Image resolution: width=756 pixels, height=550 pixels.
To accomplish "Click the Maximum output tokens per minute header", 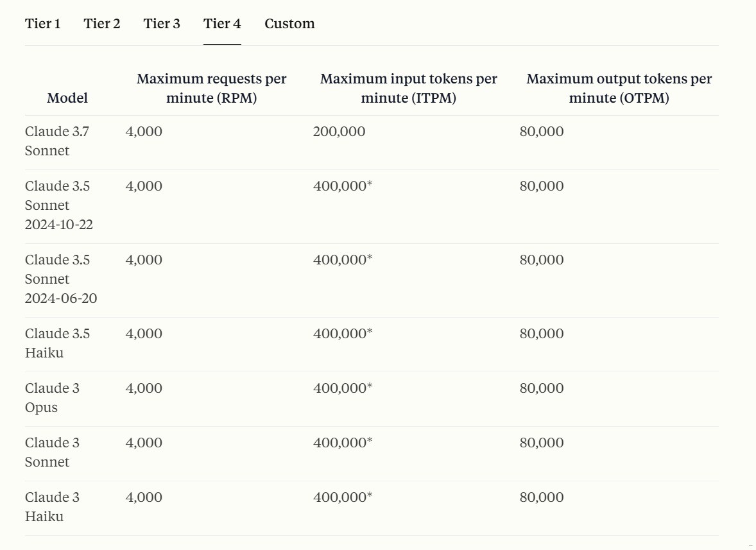I will pos(619,89).
